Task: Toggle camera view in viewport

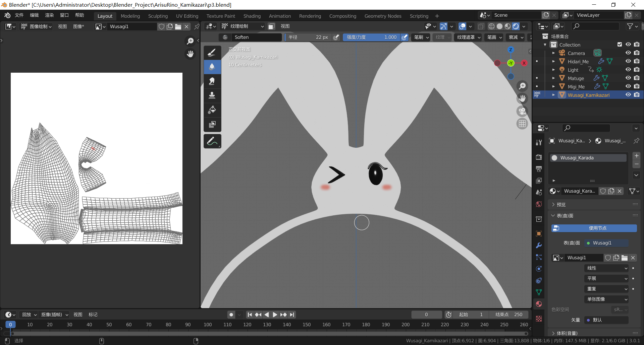Action: (522, 111)
